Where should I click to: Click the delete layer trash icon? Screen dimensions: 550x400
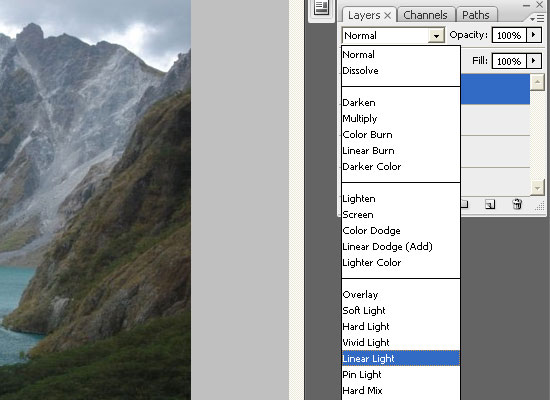[x=517, y=204]
